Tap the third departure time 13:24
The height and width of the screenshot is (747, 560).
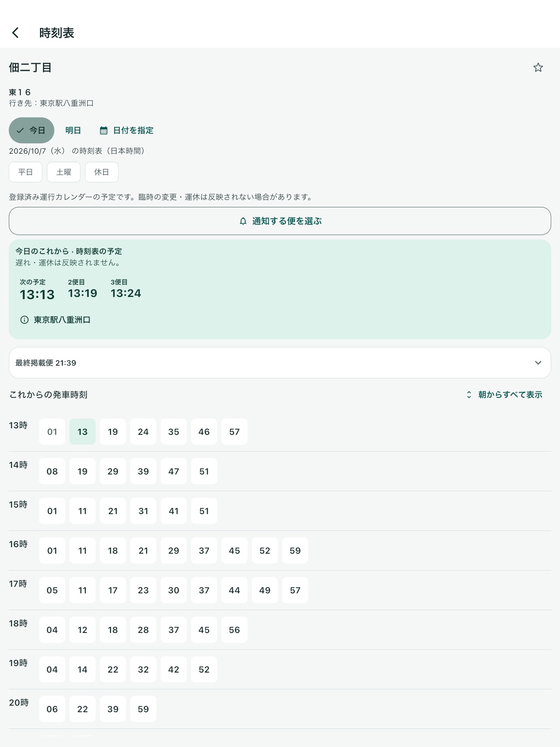tap(126, 293)
